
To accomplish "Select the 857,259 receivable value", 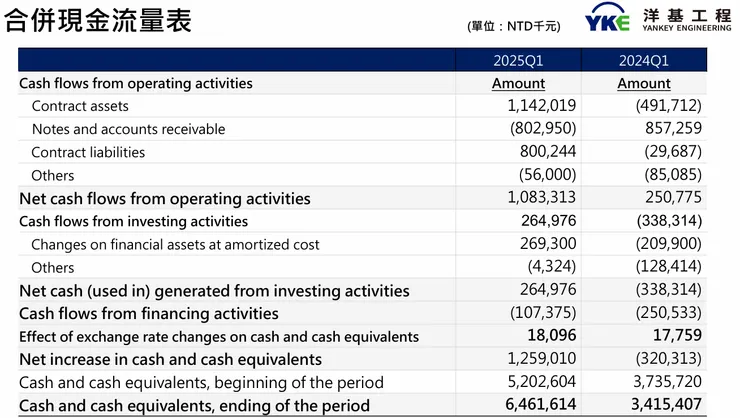I will [x=673, y=128].
